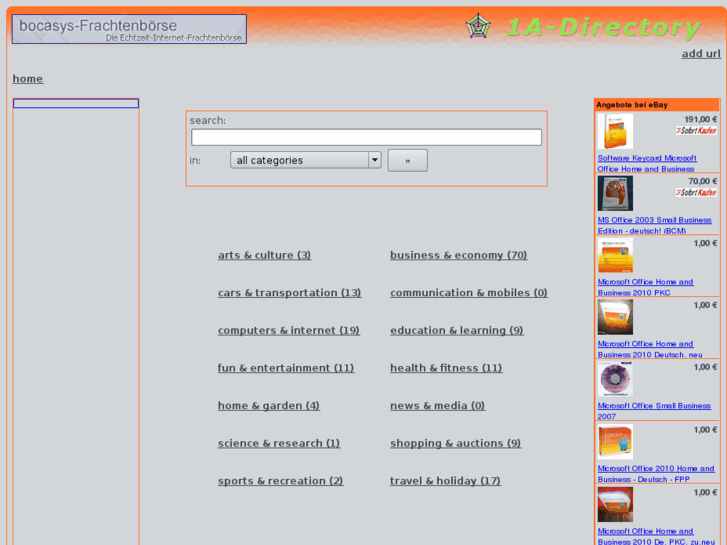Open communication & mobiles (0) category

[469, 293]
